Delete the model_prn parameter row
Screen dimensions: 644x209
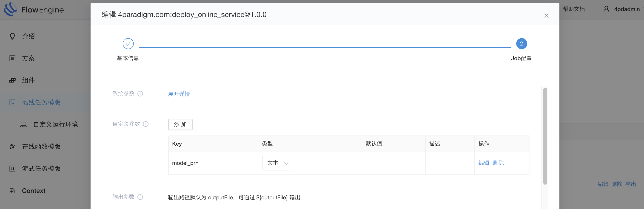click(498, 163)
